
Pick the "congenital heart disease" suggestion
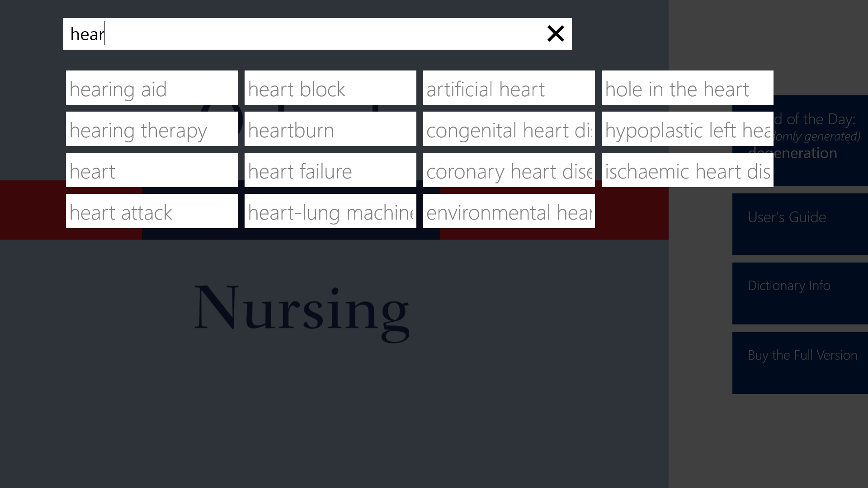pos(509,129)
